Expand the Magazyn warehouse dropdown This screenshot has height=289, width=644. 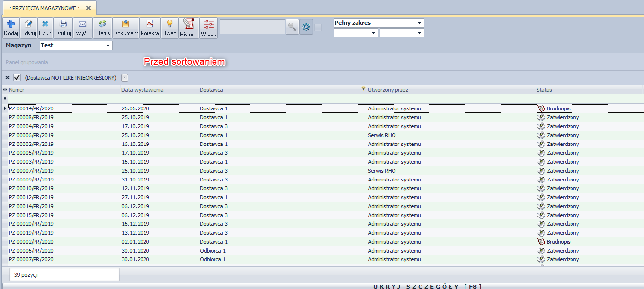point(108,46)
